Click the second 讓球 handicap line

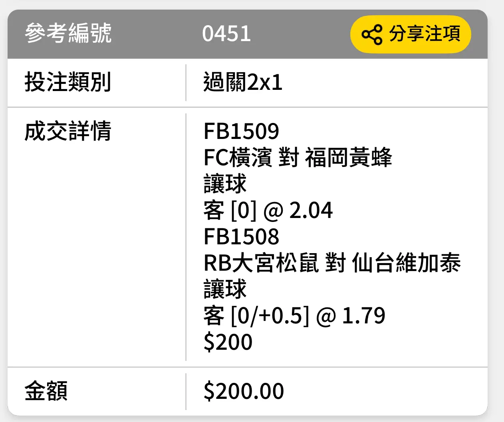click(x=225, y=289)
